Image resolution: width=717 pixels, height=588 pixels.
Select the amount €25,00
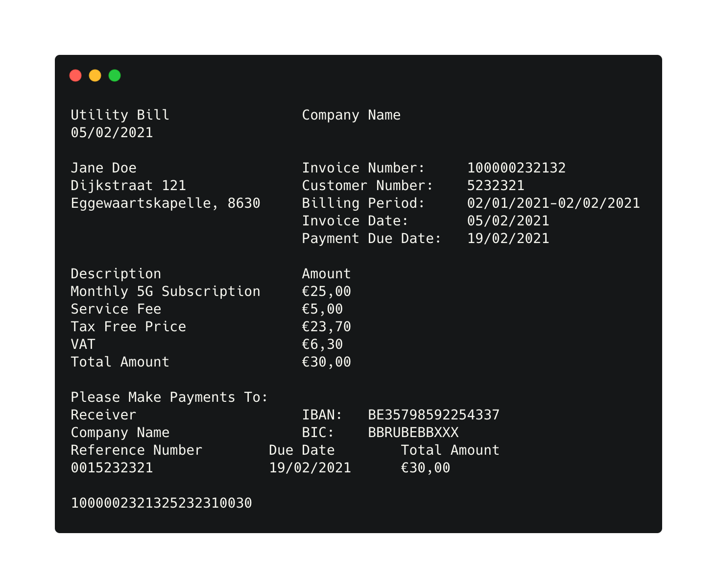[326, 291]
